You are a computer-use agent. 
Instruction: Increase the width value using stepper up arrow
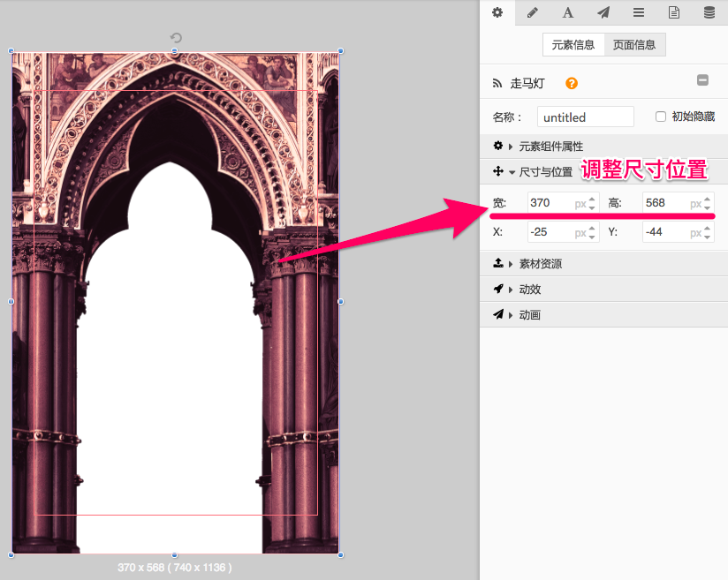coord(593,199)
